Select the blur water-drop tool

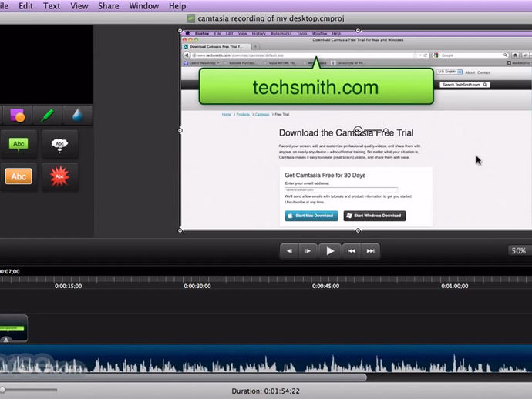(x=77, y=116)
